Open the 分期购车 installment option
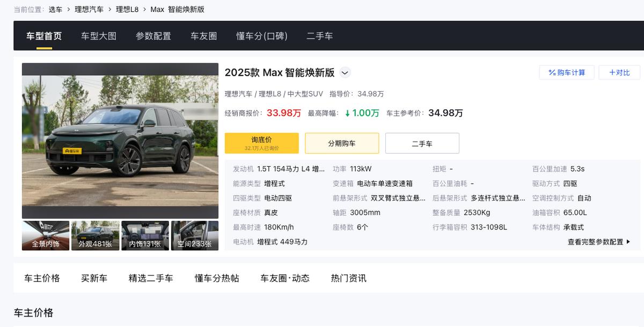This screenshot has width=644, height=327. click(x=342, y=143)
